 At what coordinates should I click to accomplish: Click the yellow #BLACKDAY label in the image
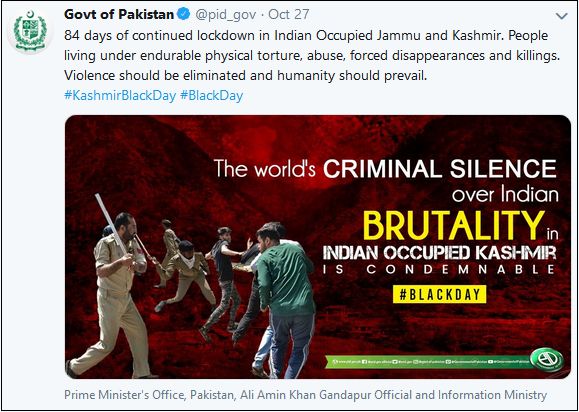pyautogui.click(x=439, y=294)
